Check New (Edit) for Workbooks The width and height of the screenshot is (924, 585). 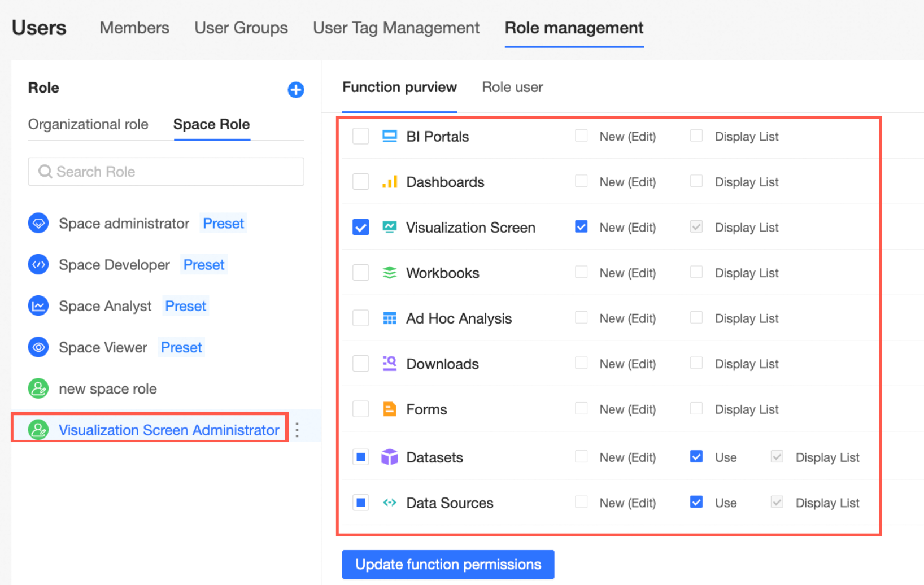click(581, 272)
